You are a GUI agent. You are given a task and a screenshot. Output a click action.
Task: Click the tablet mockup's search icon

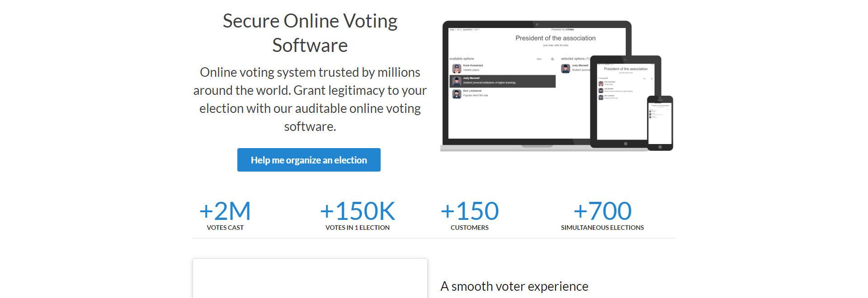tap(651, 79)
